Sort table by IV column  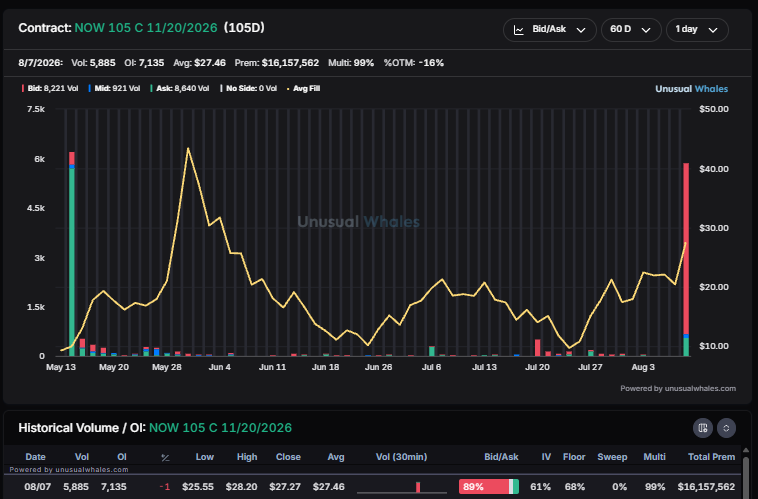pos(546,457)
